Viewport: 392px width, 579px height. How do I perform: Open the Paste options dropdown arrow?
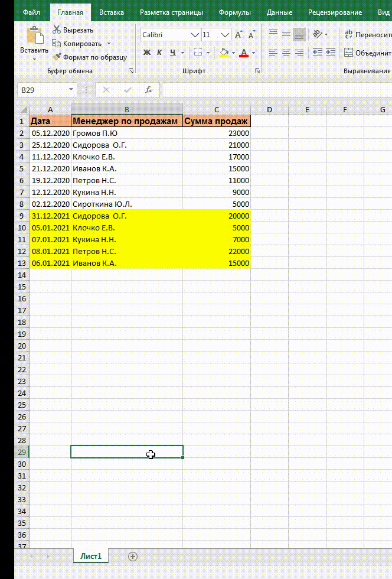tap(34, 59)
